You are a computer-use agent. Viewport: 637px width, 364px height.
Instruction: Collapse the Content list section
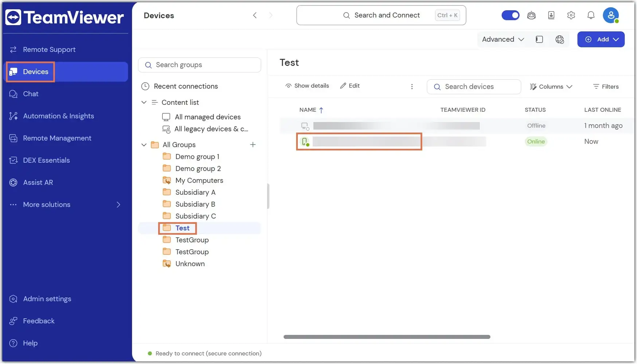click(144, 102)
